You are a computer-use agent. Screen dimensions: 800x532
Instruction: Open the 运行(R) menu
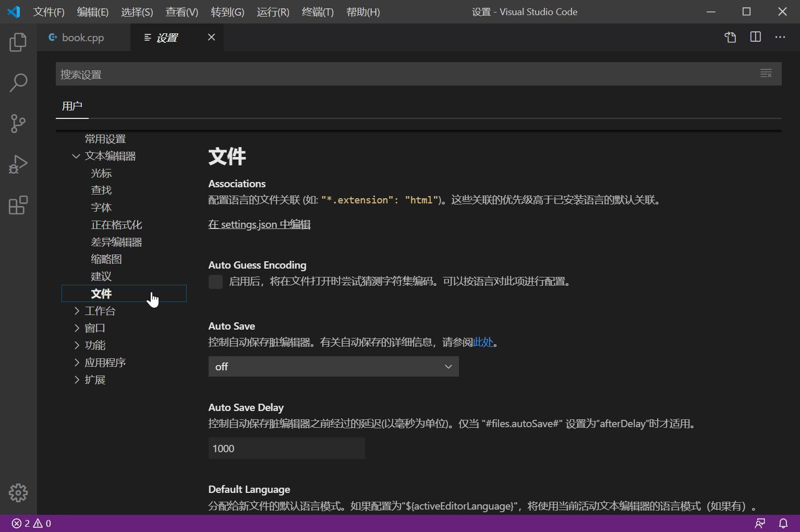click(x=273, y=12)
